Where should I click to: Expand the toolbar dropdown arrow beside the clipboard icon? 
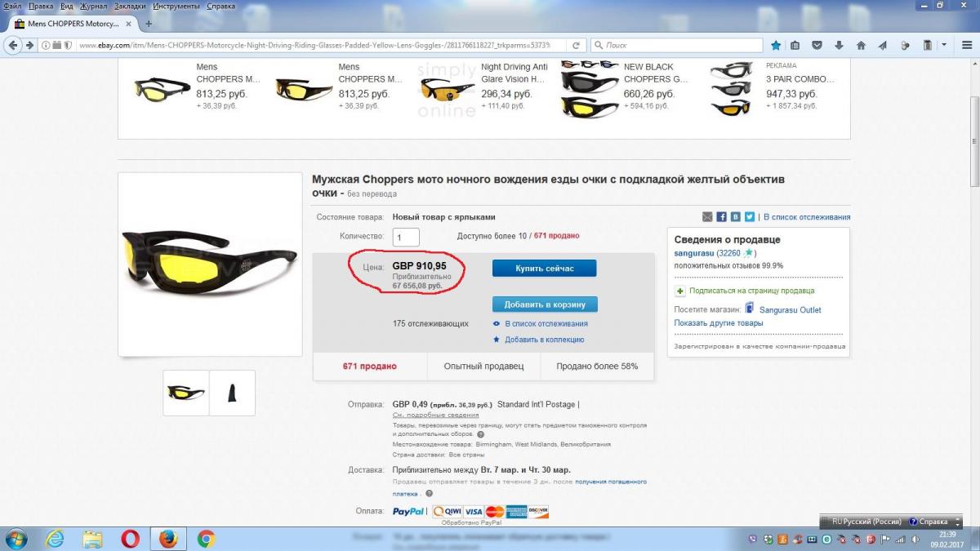(944, 45)
